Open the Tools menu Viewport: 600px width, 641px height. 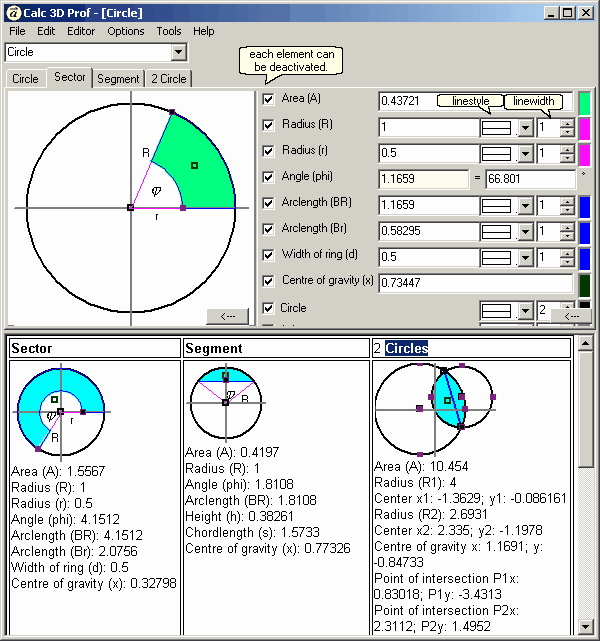point(169,31)
